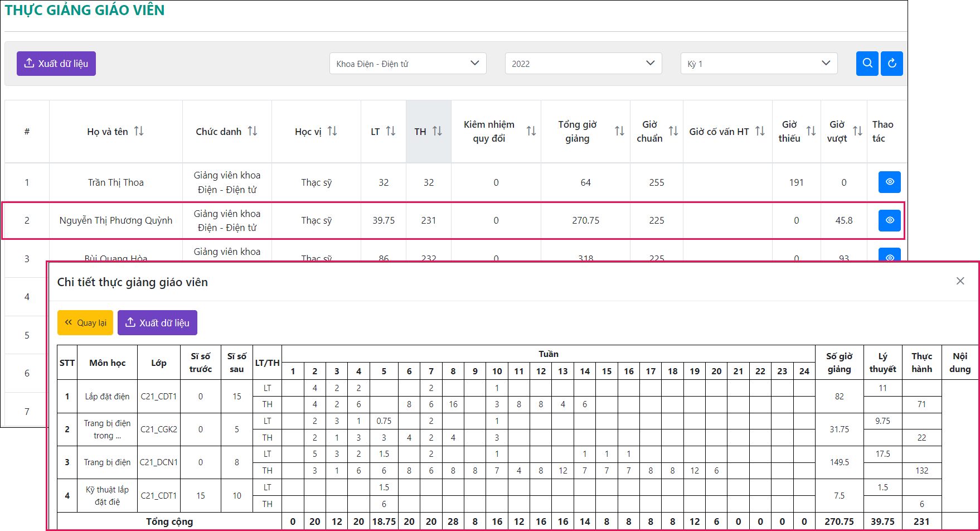
Task: Export data from the detail dialog
Action: point(157,323)
